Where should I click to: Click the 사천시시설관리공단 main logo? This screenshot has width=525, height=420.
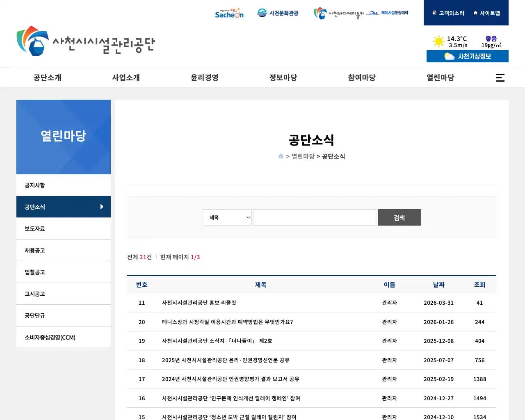86,41
